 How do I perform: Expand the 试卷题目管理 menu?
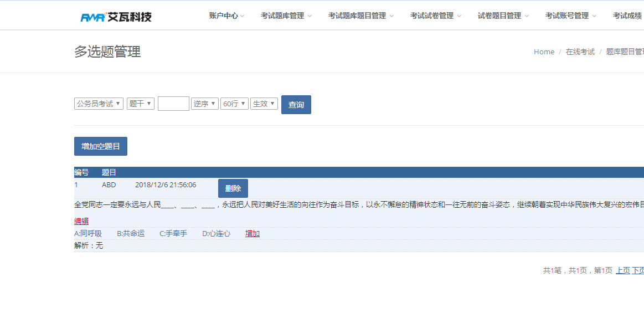(x=503, y=16)
